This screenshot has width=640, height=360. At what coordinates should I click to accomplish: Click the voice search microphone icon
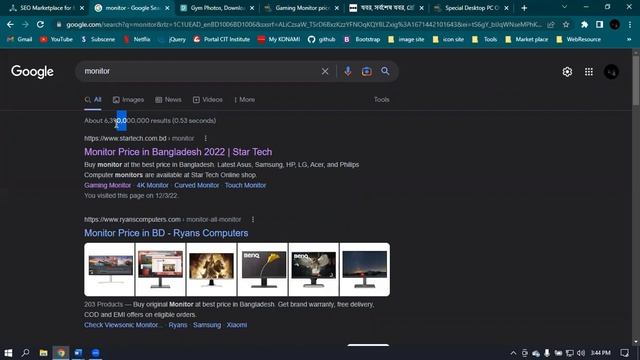(x=348, y=71)
